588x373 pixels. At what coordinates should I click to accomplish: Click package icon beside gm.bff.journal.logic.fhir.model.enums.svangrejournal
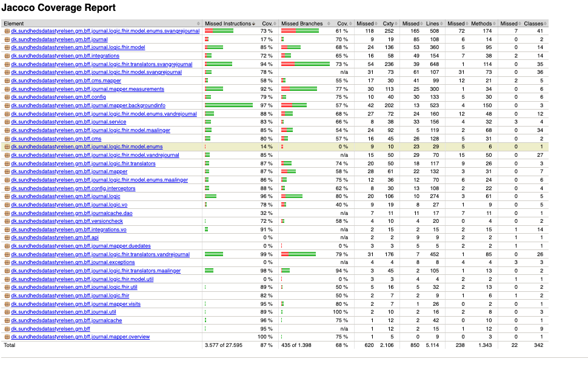[x=7, y=31]
